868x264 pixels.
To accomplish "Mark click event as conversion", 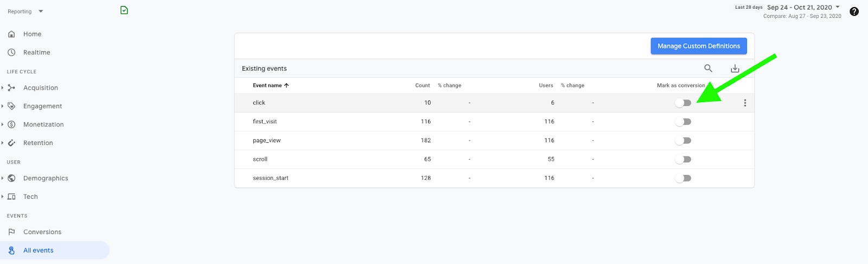I will pyautogui.click(x=683, y=103).
